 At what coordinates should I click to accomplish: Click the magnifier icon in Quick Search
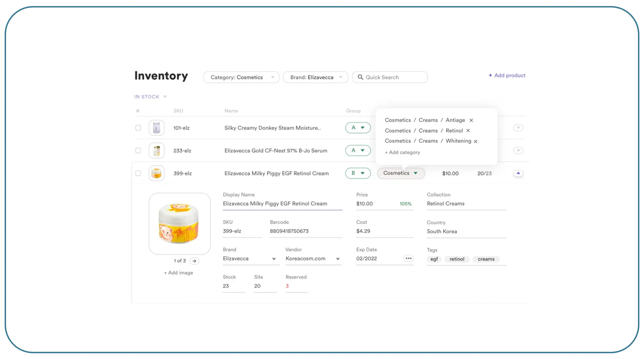coord(360,77)
